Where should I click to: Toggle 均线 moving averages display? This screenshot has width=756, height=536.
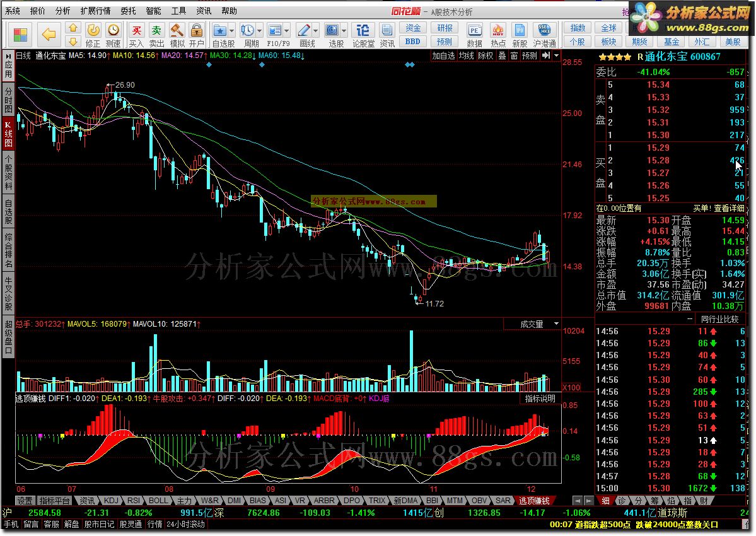tap(466, 55)
